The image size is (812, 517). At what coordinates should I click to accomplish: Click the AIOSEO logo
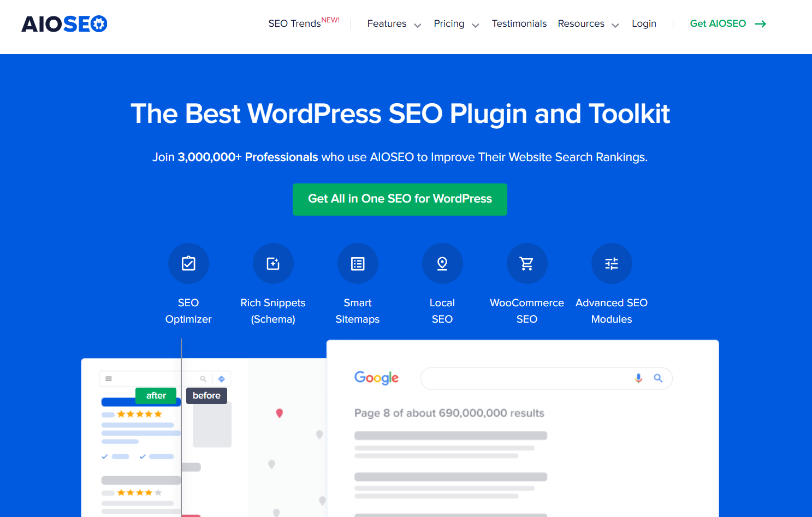pyautogui.click(x=64, y=24)
